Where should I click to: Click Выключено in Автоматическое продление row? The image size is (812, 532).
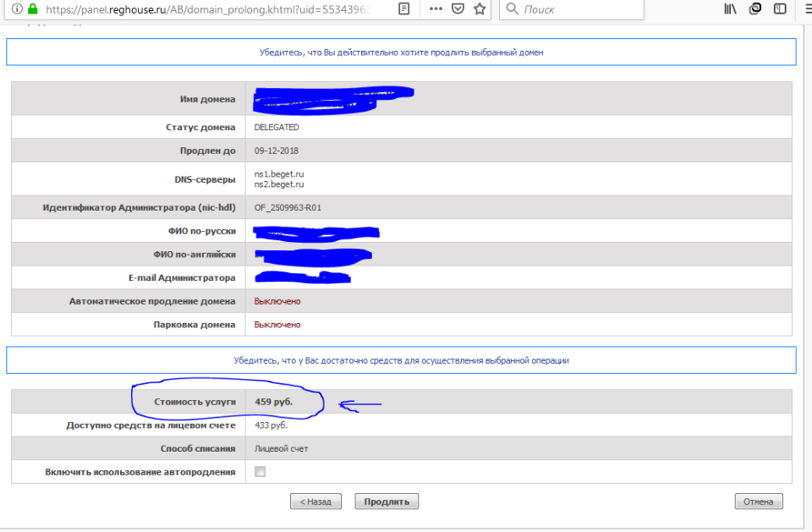(x=277, y=301)
